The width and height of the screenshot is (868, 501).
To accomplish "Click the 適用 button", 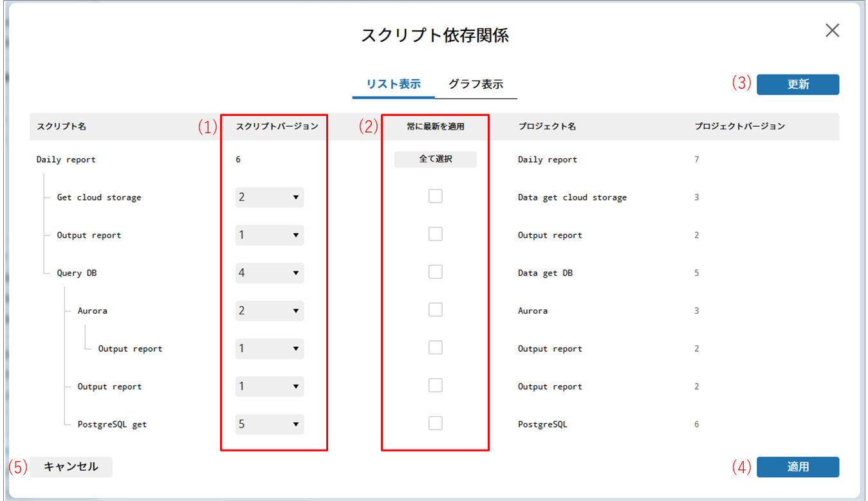I will click(797, 467).
